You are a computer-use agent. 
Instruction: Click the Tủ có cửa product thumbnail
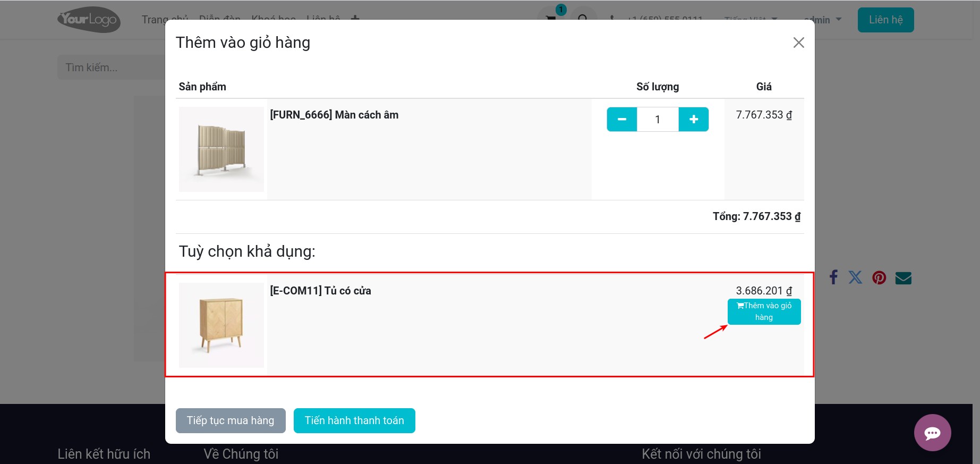coord(221,325)
